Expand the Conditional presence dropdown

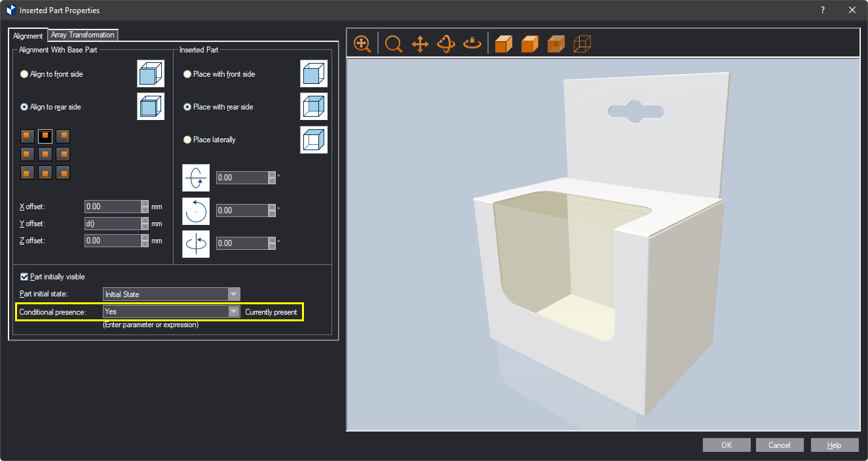click(234, 312)
